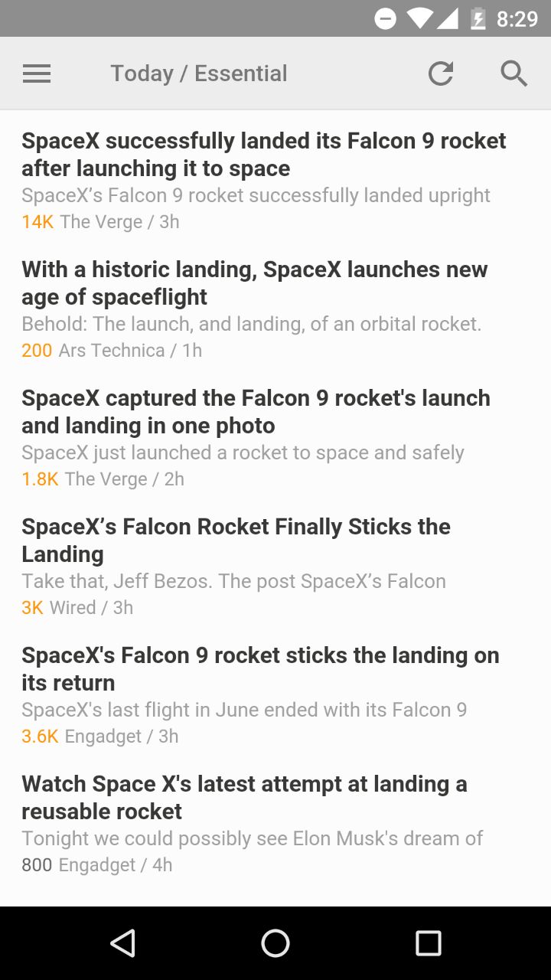Tap the Android home circle button
The width and height of the screenshot is (551, 980).
(275, 943)
